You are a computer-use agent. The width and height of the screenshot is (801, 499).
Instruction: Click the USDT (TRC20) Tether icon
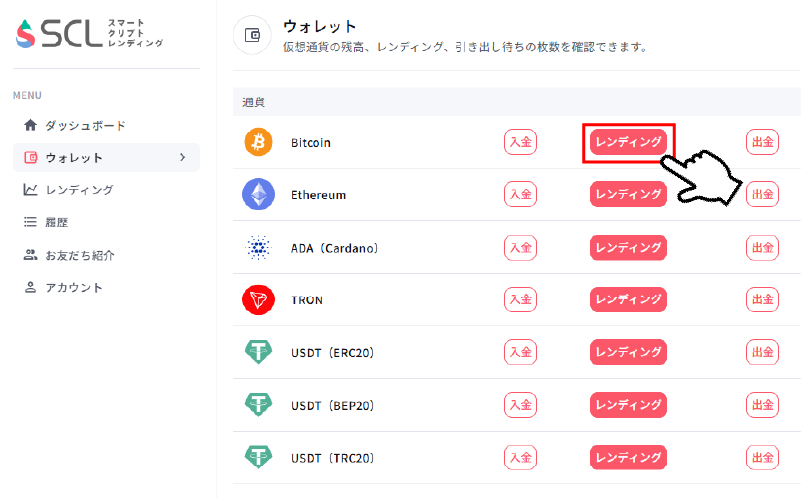pyautogui.click(x=258, y=457)
